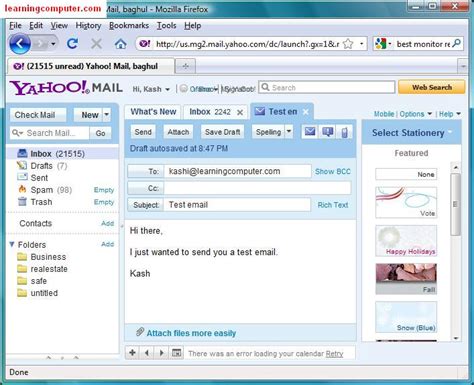
Task: Go to previous calendar day arrow
Action: click(147, 353)
